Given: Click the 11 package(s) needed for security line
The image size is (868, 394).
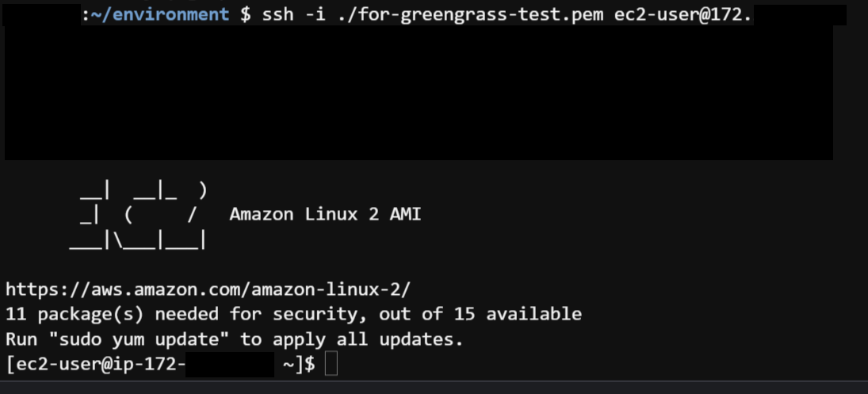Looking at the screenshot, I should pos(293,314).
